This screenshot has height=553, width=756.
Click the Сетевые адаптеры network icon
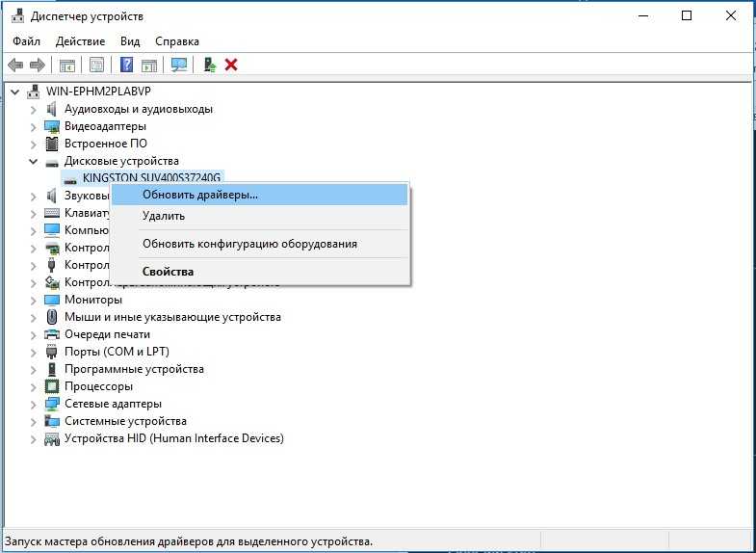point(52,404)
